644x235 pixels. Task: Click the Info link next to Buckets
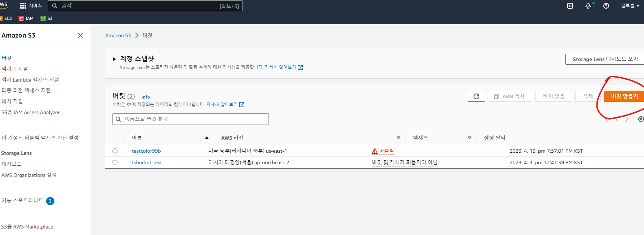pyautogui.click(x=146, y=97)
